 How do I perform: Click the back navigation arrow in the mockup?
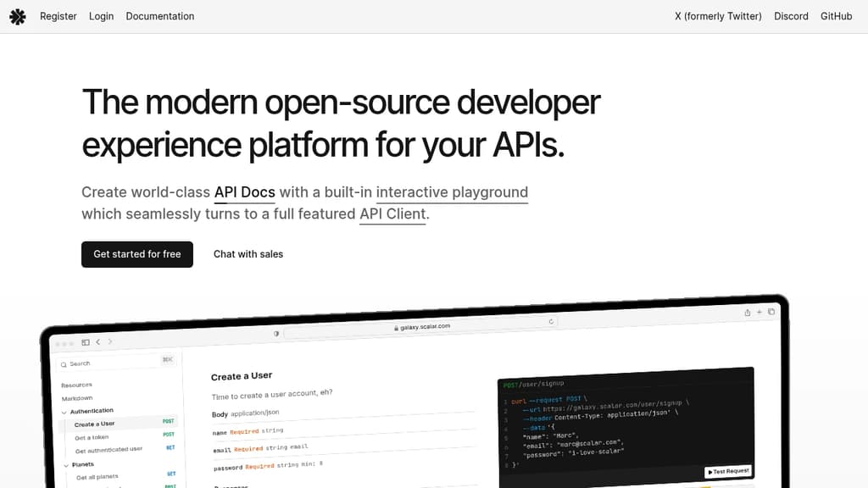point(98,341)
